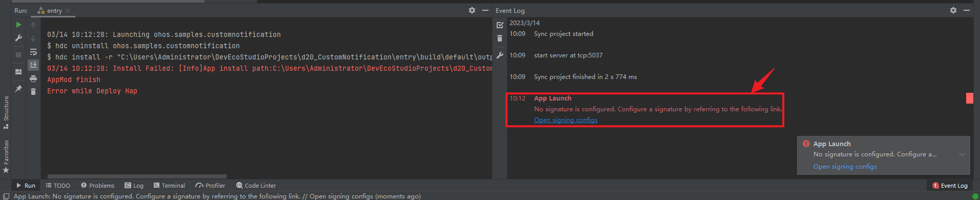Open the Run panel settings gear
The height and width of the screenshot is (200, 980).
[x=472, y=10]
